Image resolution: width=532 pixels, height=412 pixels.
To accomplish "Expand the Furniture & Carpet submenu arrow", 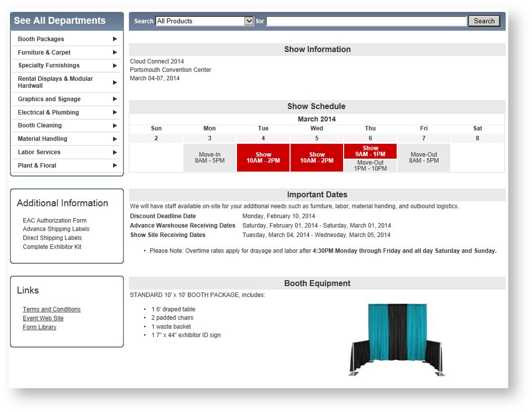I will (115, 53).
